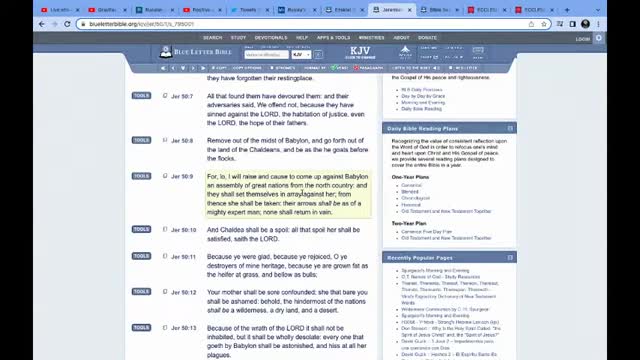Bookmark page with the star icon
Image resolution: width=640 pixels, height=360 pixels.
(544, 24)
